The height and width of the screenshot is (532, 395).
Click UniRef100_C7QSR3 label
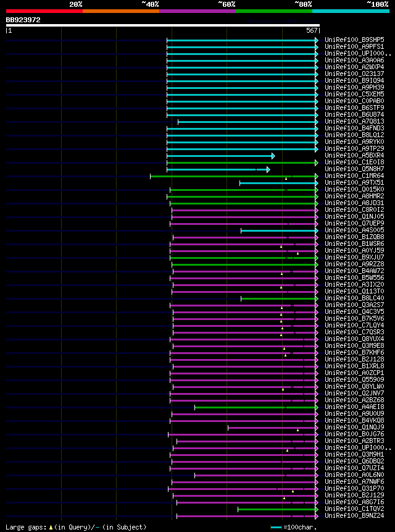(354, 332)
